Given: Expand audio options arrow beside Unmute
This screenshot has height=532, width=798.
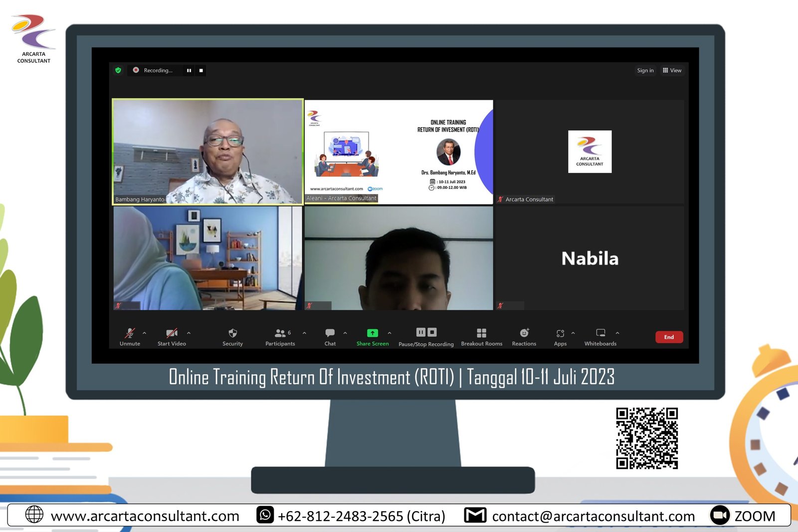Looking at the screenshot, I should (x=145, y=333).
